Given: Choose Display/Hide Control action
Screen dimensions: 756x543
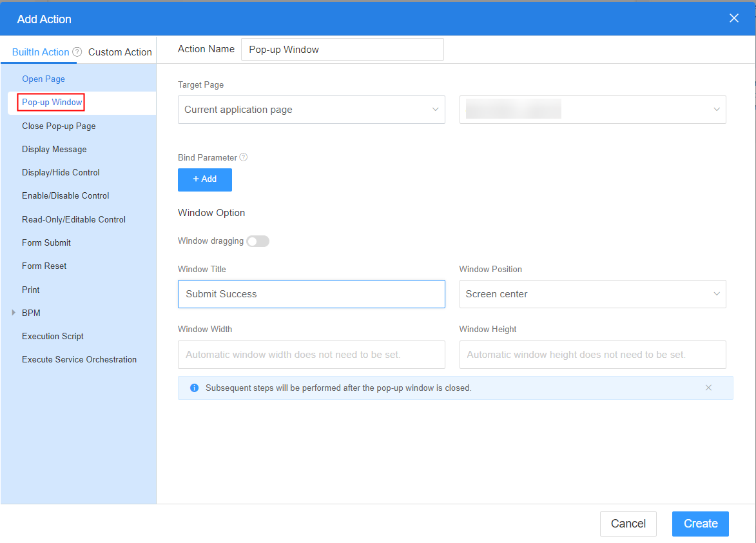Looking at the screenshot, I should [61, 173].
